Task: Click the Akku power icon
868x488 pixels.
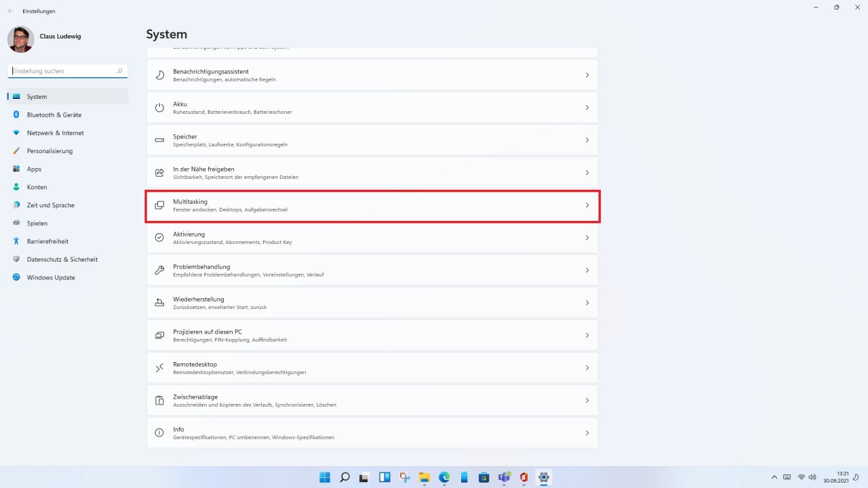Action: (159, 108)
